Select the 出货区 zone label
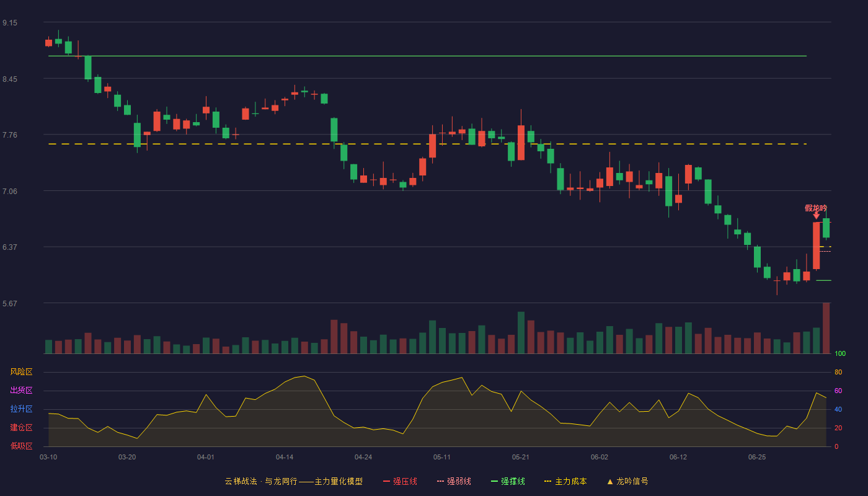The width and height of the screenshot is (868, 496). [21, 391]
